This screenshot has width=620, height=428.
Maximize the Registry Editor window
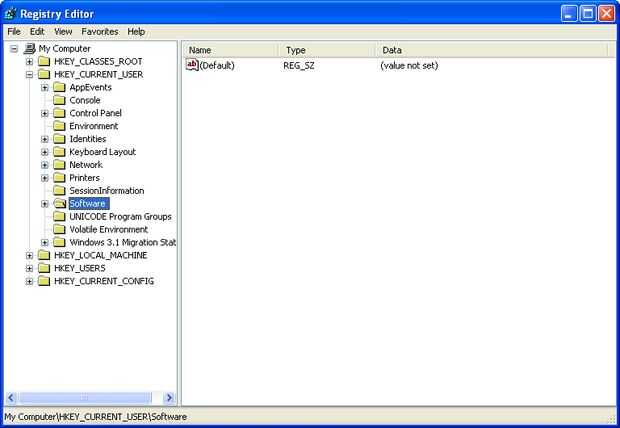point(588,14)
